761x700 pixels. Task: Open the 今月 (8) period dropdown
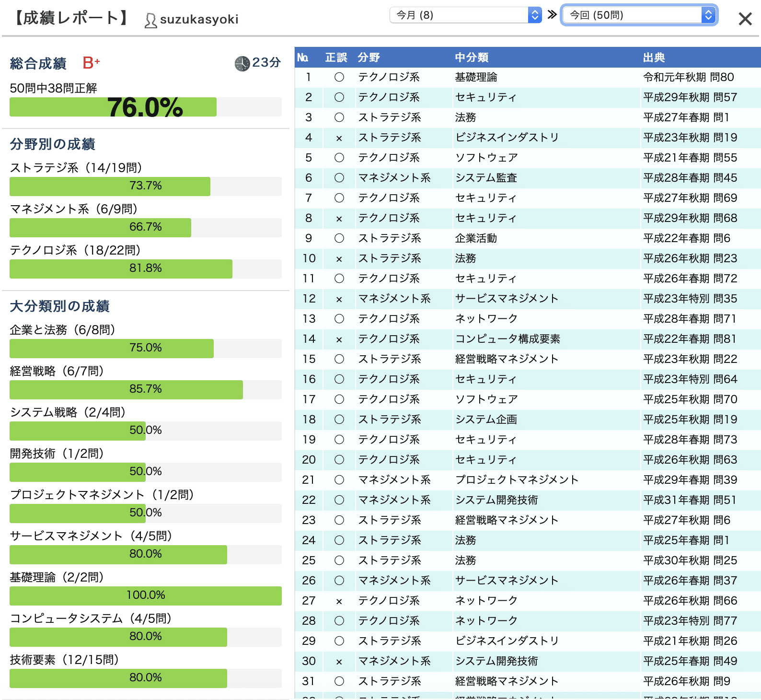click(x=466, y=15)
